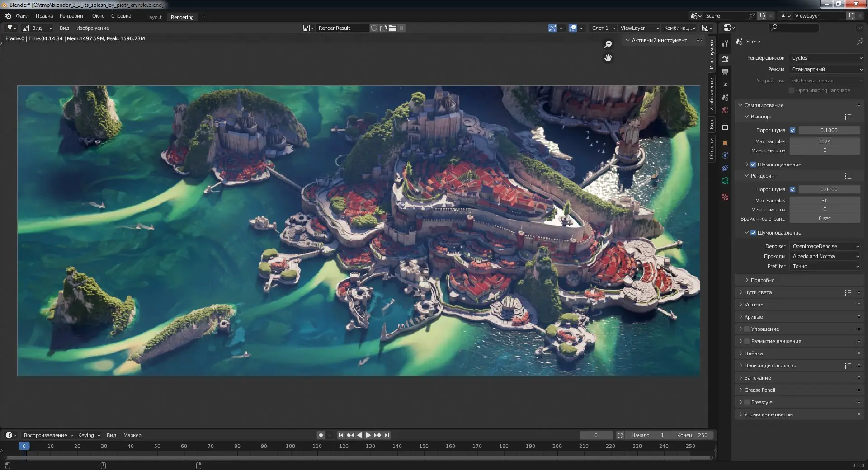Open the Рендеринг menu in the top bar
The width and height of the screenshot is (868, 470).
pos(72,16)
